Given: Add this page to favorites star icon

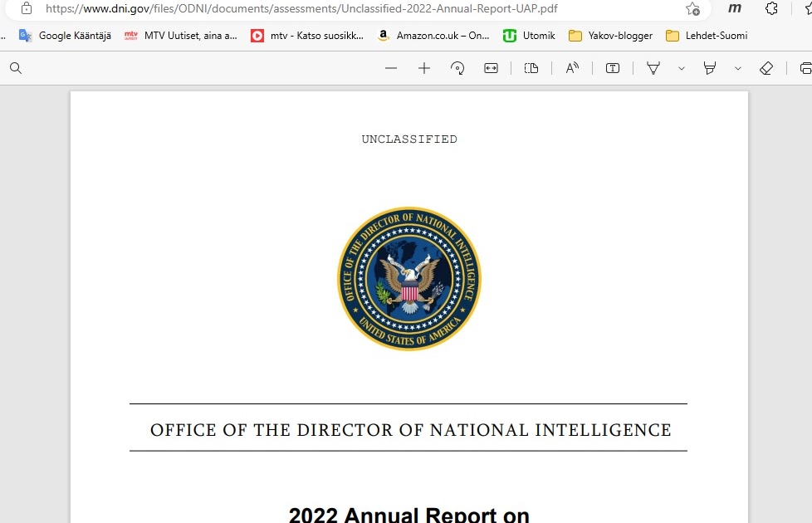Looking at the screenshot, I should [x=692, y=9].
